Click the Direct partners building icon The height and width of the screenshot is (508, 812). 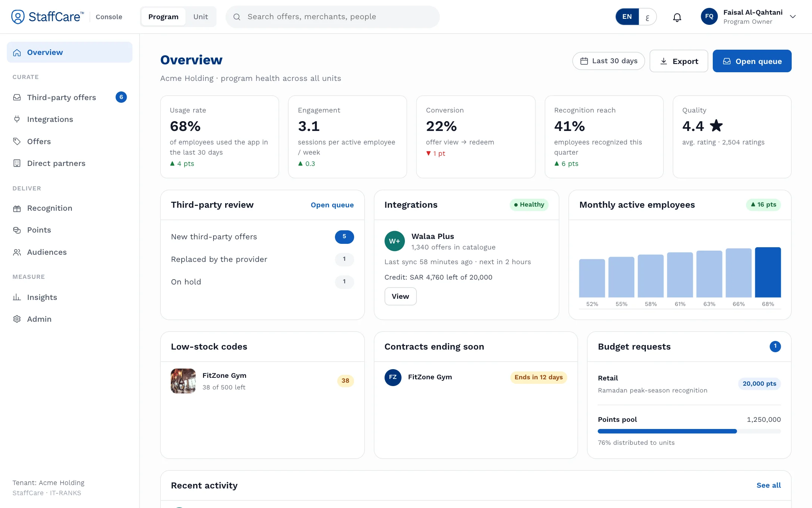[17, 163]
